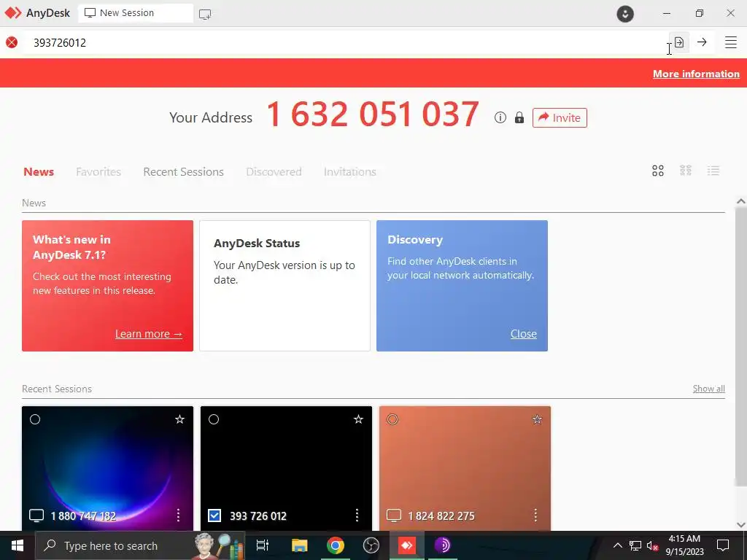Favorite session 1 880 747 182 star

pos(179,419)
